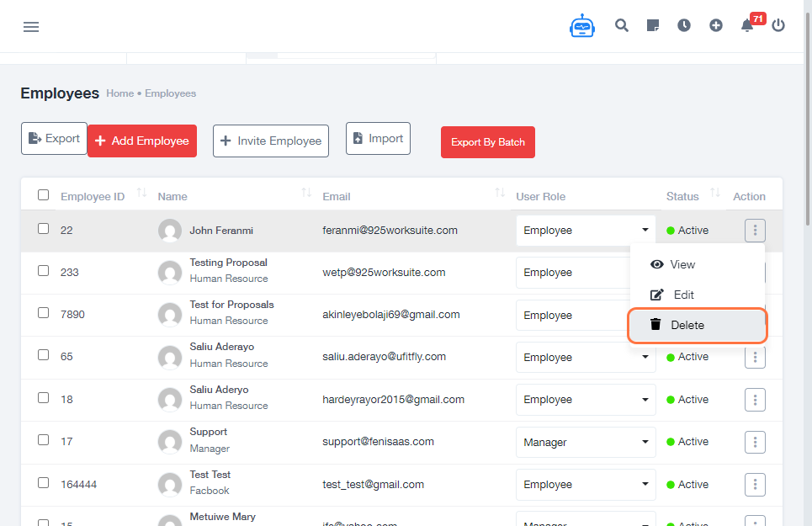
Task: Open action menu for Support row
Action: pyautogui.click(x=755, y=442)
